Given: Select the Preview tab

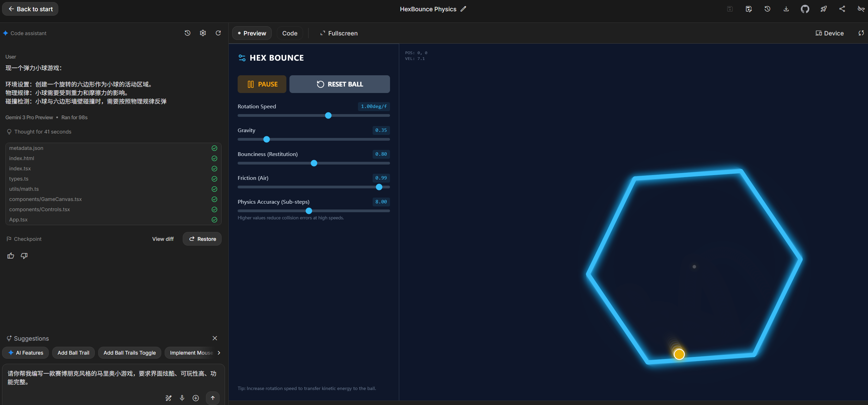Looking at the screenshot, I should [252, 33].
